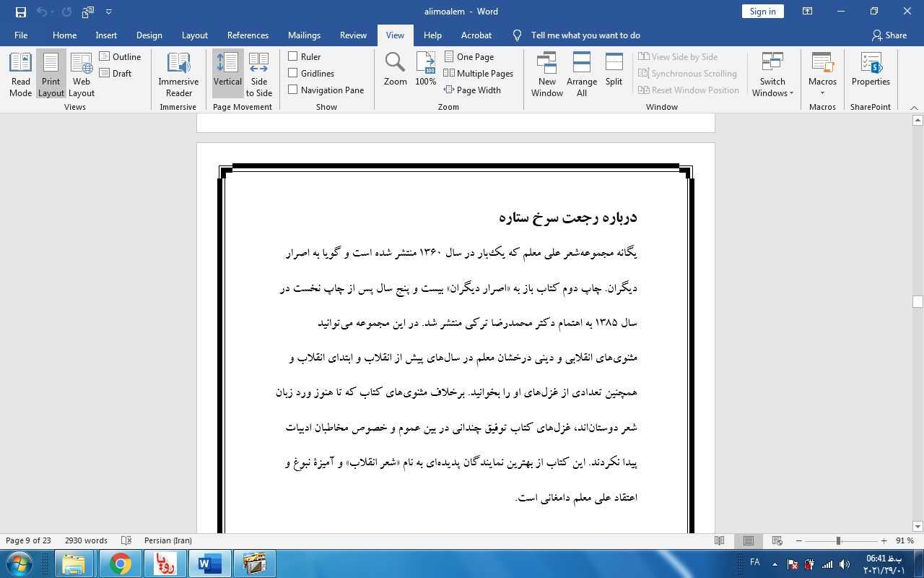Image resolution: width=924 pixels, height=578 pixels.
Task: Switch to the References tab
Action: 248,35
